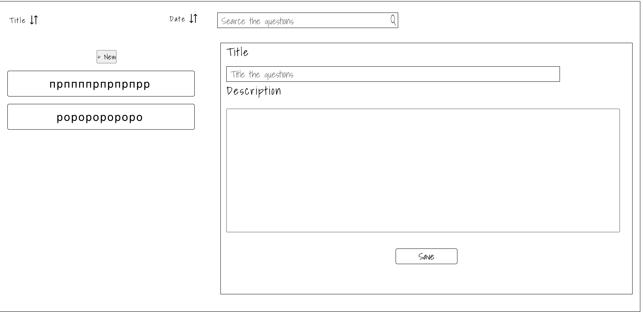Sort questions by the Title label
Viewport: 644px width, 312px height.
click(x=17, y=20)
